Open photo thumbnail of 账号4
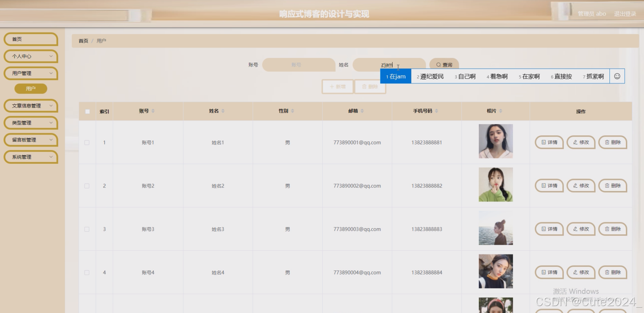Viewport: 644px width, 313px height. [496, 271]
